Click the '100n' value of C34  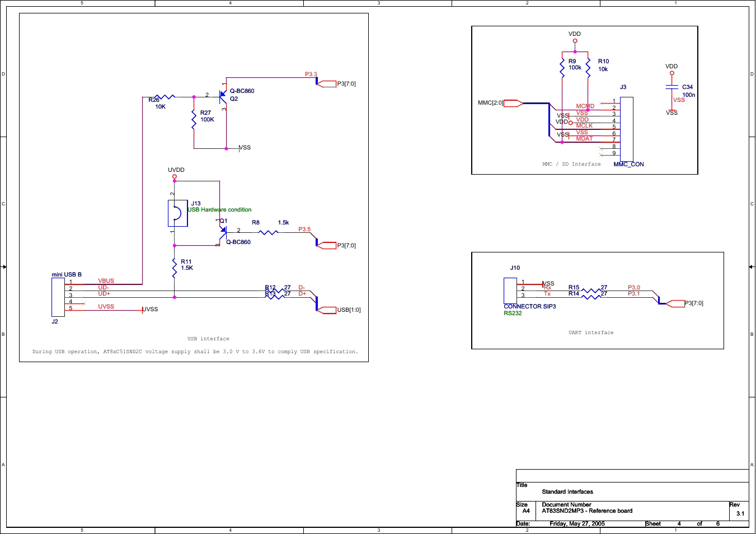pyautogui.click(x=689, y=95)
